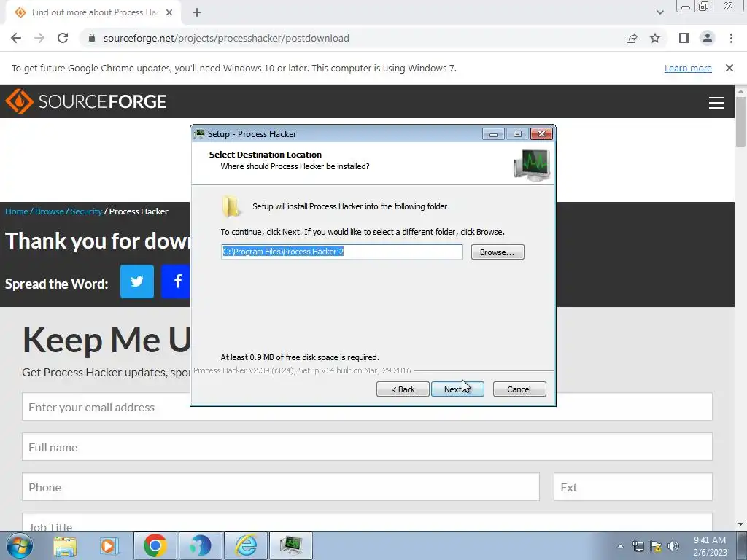Image resolution: width=747 pixels, height=560 pixels.
Task: Click the Full name field
Action: click(367, 447)
